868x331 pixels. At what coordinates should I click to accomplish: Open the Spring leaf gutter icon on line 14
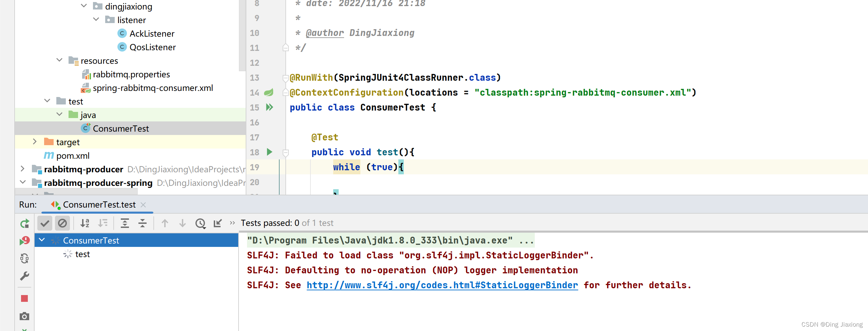click(x=269, y=92)
